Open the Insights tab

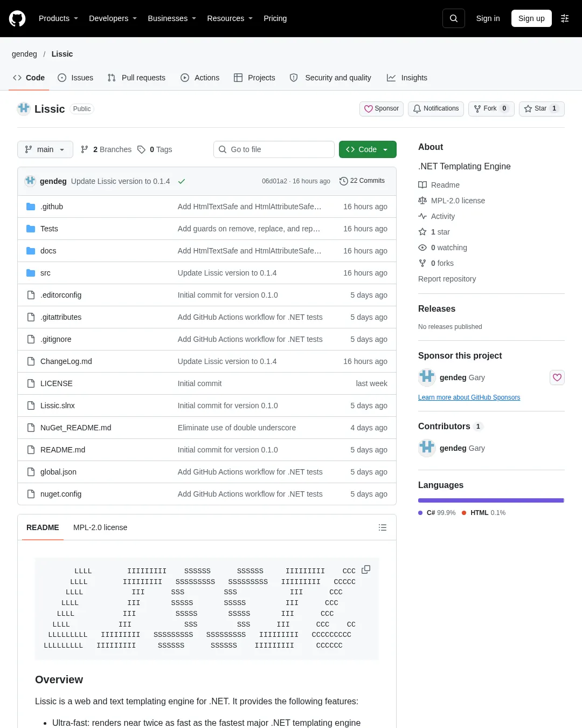(x=407, y=78)
